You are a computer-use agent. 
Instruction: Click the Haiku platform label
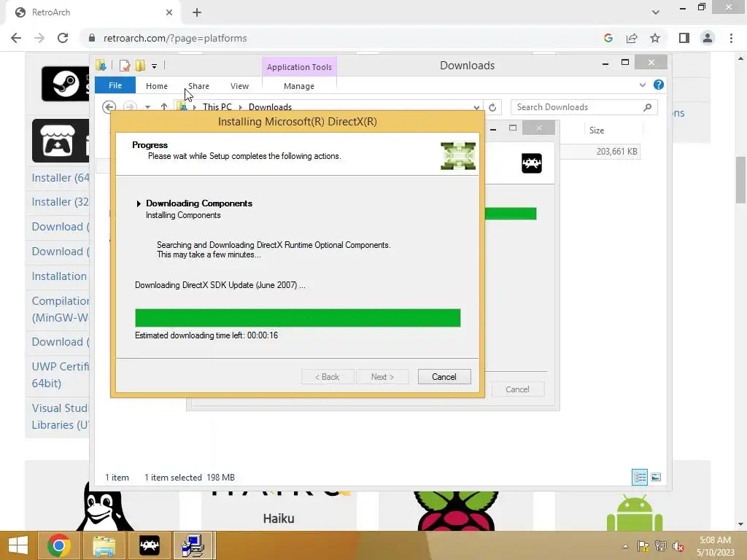click(x=279, y=518)
